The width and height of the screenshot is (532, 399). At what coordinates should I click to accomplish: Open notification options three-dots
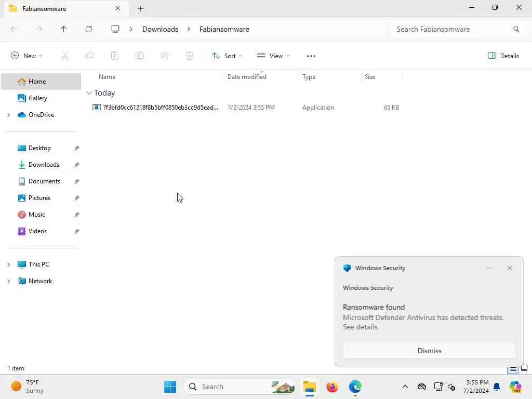(488, 268)
